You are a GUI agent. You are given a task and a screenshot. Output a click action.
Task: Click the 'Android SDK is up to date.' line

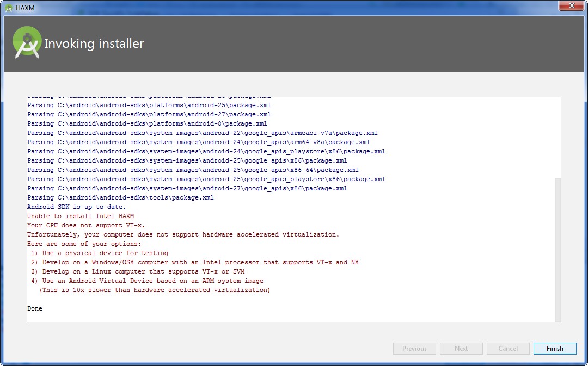[77, 207]
